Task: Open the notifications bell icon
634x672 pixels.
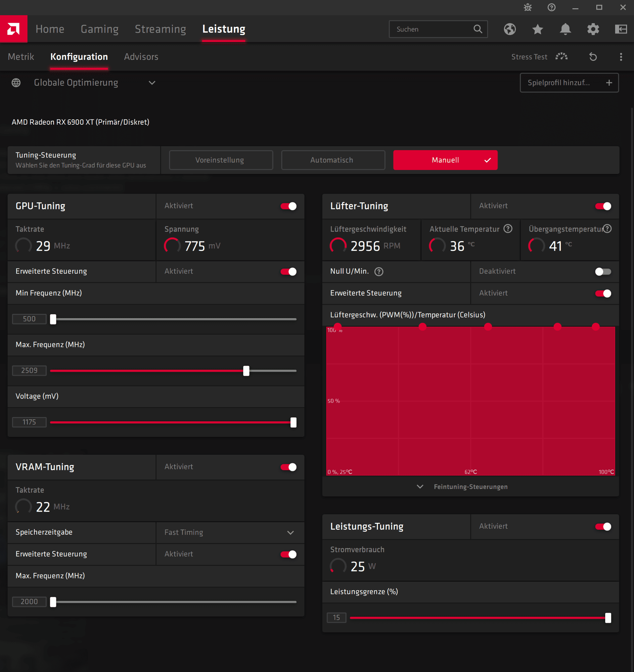Action: [566, 29]
